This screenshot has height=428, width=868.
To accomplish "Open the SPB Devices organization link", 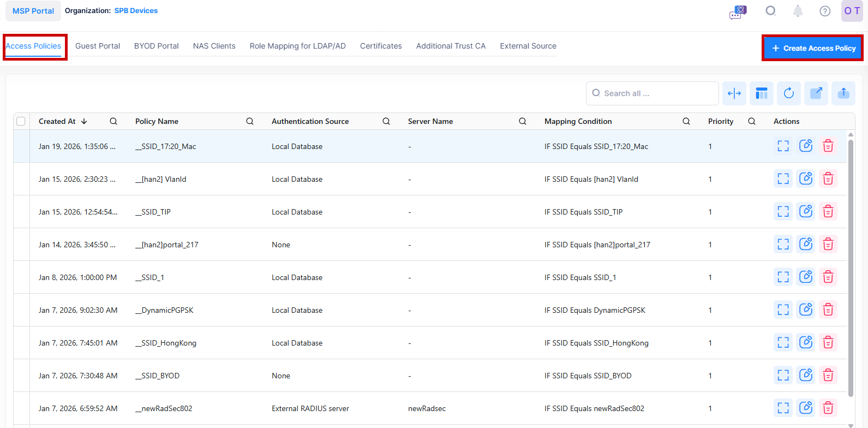I will pos(136,10).
